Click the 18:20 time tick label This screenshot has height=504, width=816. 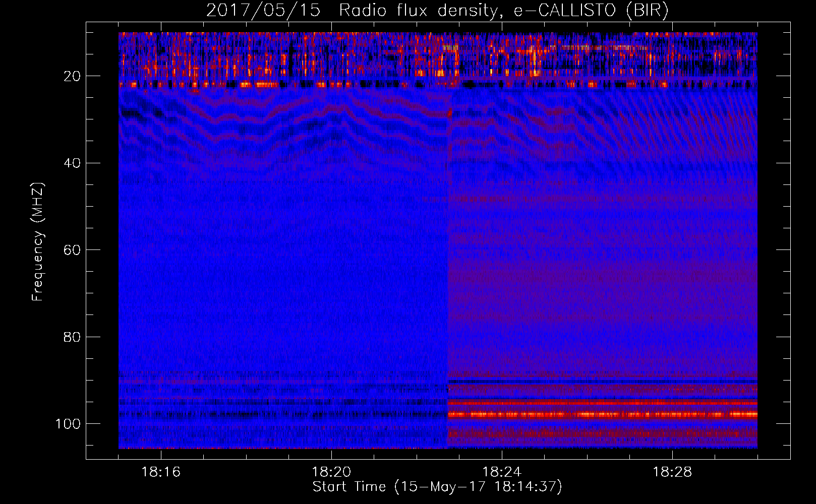point(331,472)
